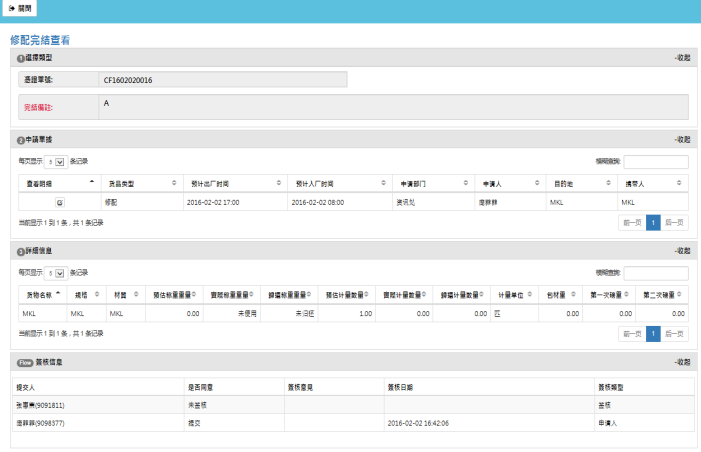The height and width of the screenshot is (452, 701).
Task: Click 后一页 in 詳細信息 pagination
Action: (x=675, y=334)
